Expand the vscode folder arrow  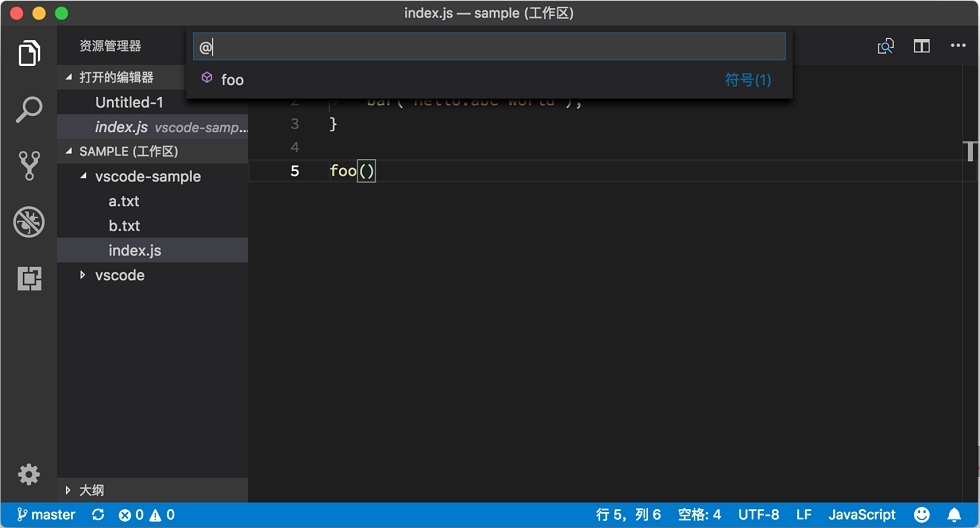click(82, 275)
